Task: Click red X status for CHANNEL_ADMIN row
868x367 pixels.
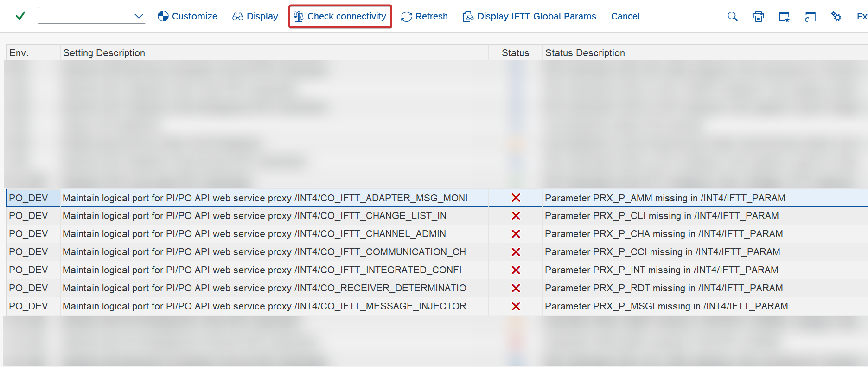Action: point(516,234)
